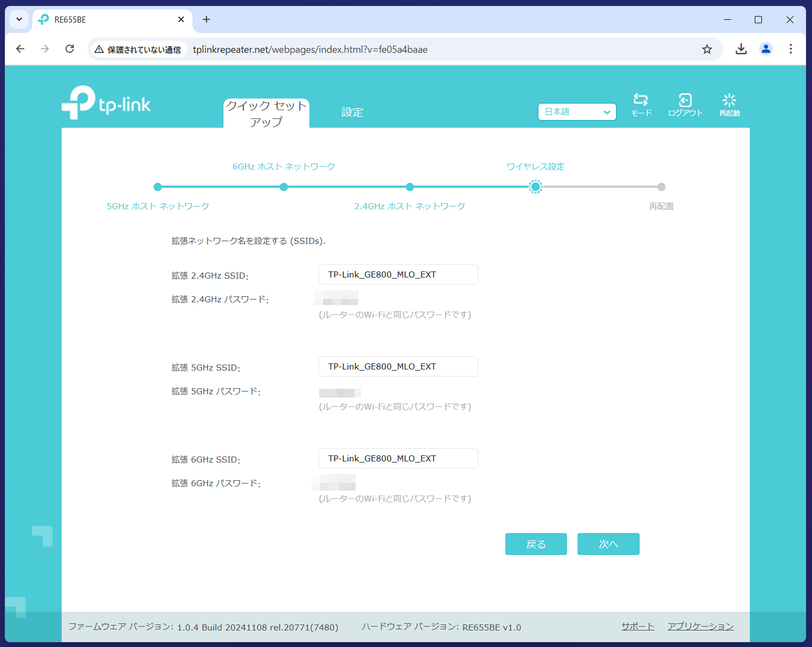Minimize the browser window
The height and width of the screenshot is (647, 812).
tap(727, 19)
